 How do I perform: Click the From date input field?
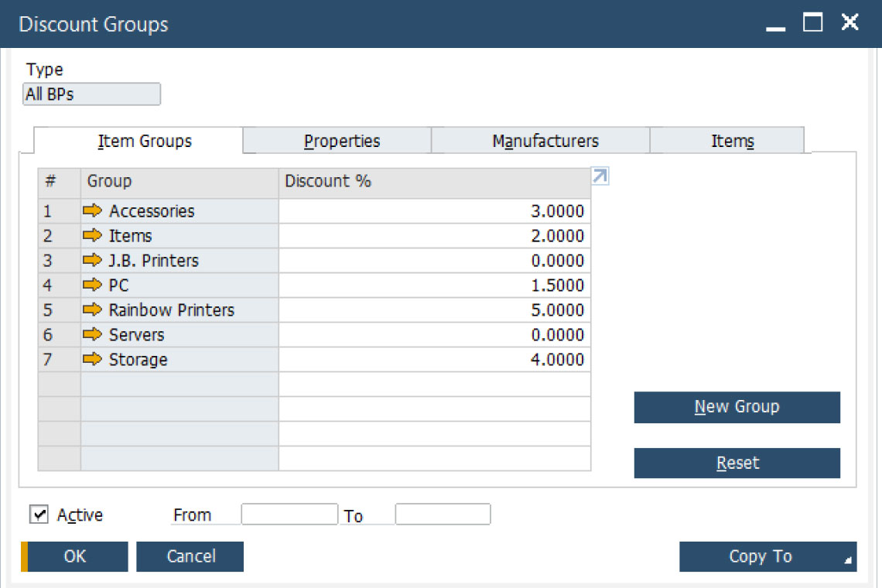[289, 514]
